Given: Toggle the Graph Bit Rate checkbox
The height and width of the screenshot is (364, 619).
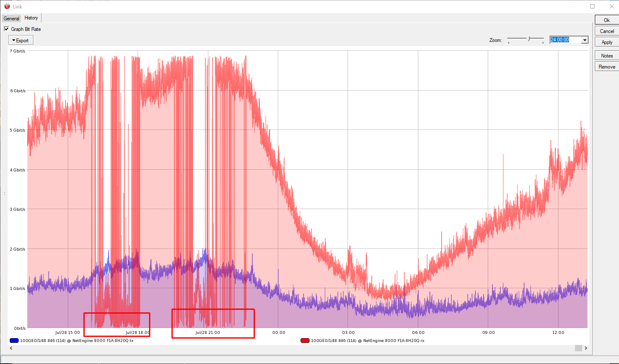Looking at the screenshot, I should click(6, 29).
